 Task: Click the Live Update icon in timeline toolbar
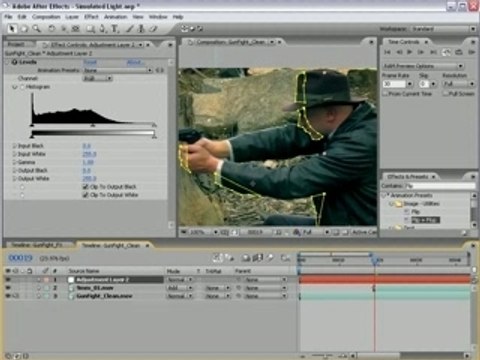pyautogui.click(x=217, y=258)
